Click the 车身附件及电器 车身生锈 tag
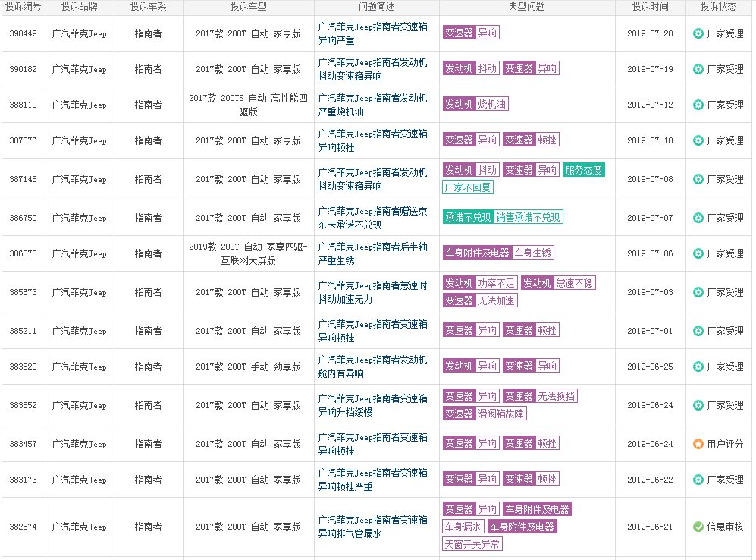 pyautogui.click(x=498, y=253)
